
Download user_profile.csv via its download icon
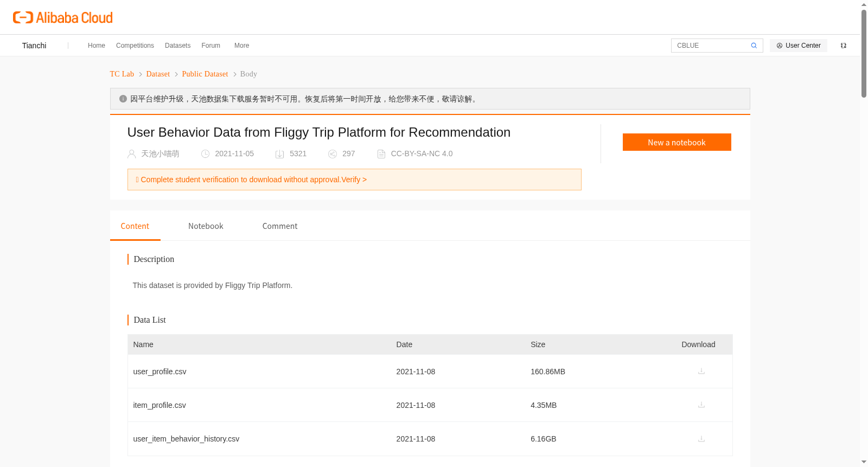[x=701, y=372]
